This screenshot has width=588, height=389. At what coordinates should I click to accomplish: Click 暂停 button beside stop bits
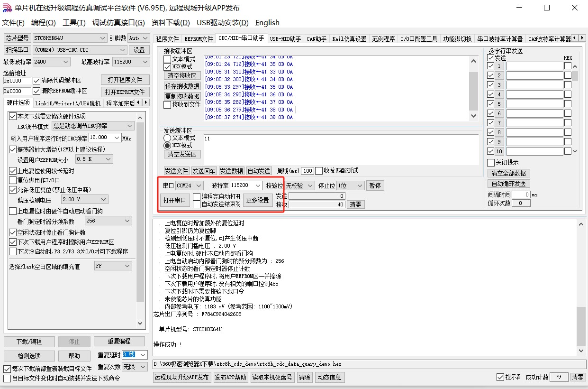375,185
